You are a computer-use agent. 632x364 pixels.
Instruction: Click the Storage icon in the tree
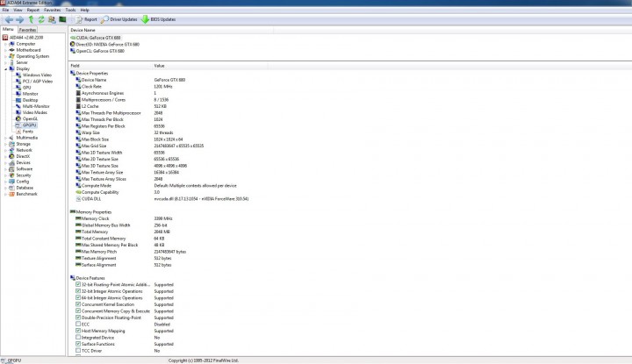tap(11, 144)
